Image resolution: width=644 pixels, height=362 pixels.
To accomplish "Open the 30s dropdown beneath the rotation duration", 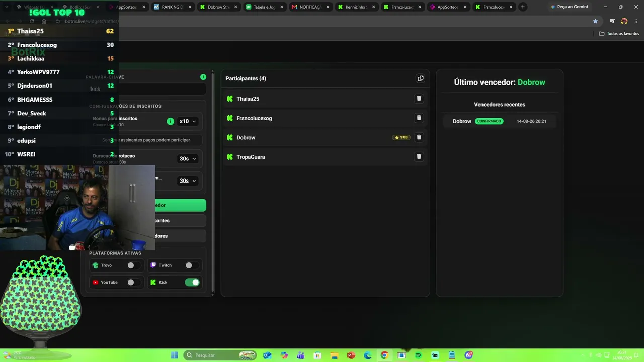I will [188, 181].
